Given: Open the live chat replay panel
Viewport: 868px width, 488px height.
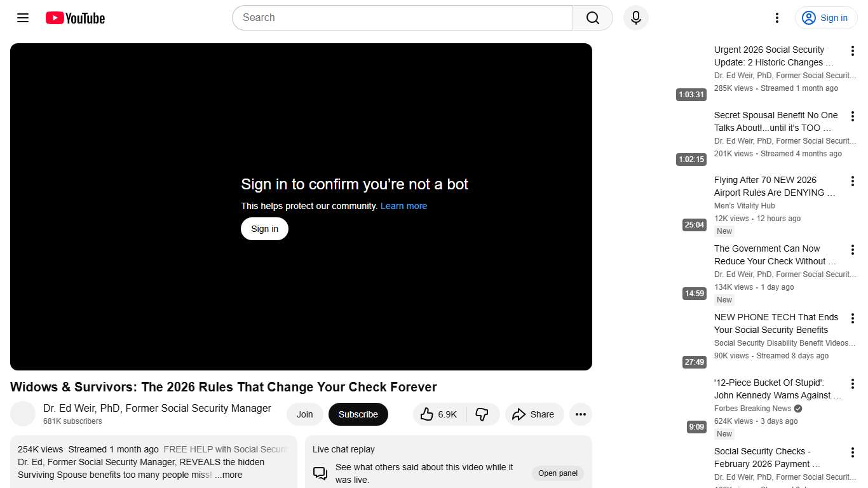Looking at the screenshot, I should point(557,473).
